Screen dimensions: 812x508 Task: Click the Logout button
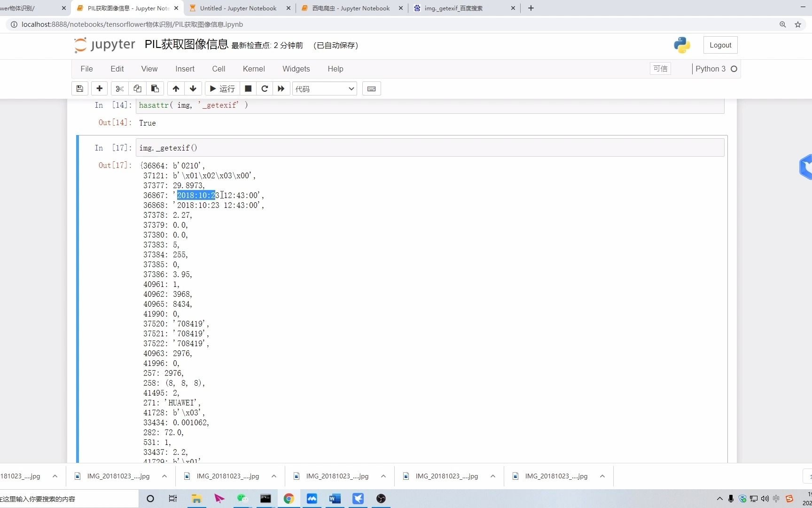[720, 45]
